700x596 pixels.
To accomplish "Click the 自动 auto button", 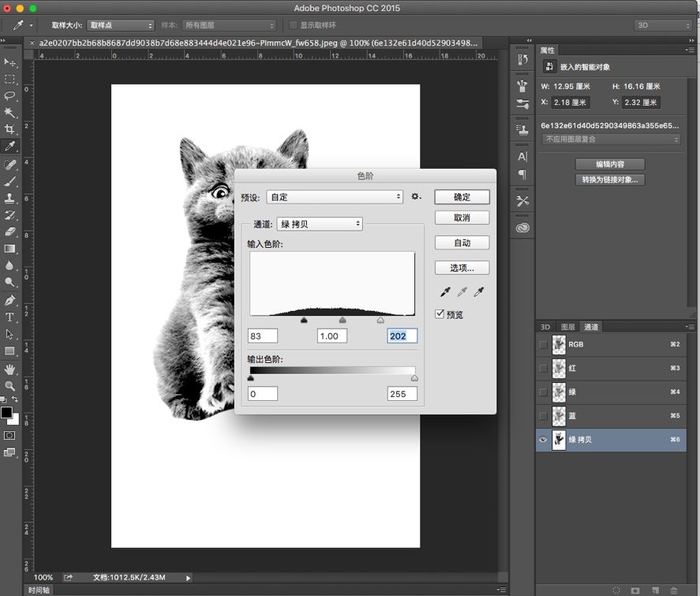I will [x=462, y=242].
